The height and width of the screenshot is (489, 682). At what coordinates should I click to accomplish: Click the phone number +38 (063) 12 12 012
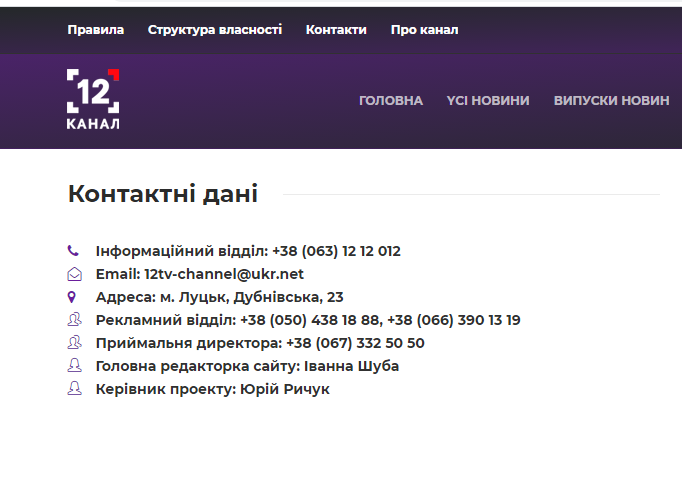pyautogui.click(x=336, y=251)
